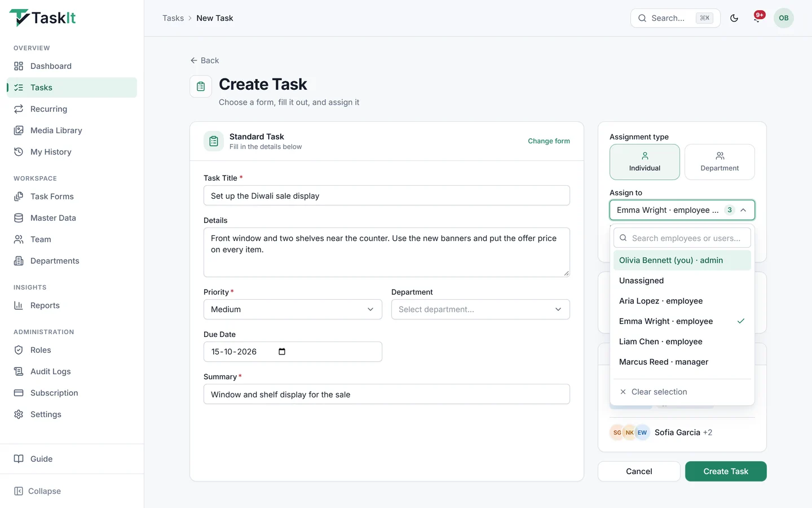Open Task Forms
812x508 pixels.
72,196
